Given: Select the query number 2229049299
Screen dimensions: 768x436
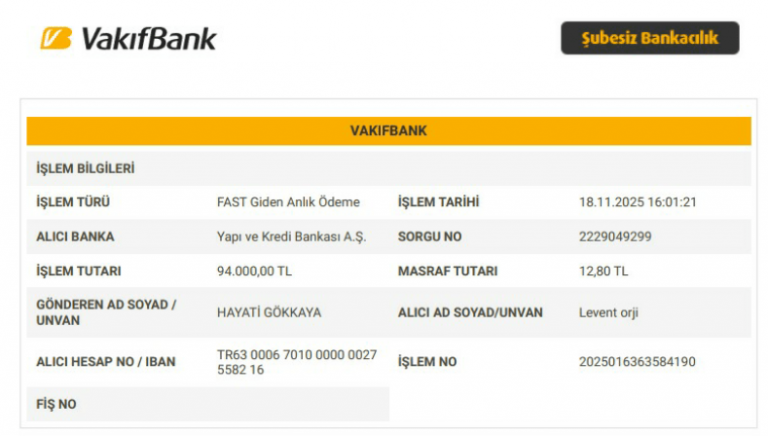Looking at the screenshot, I should [615, 237].
